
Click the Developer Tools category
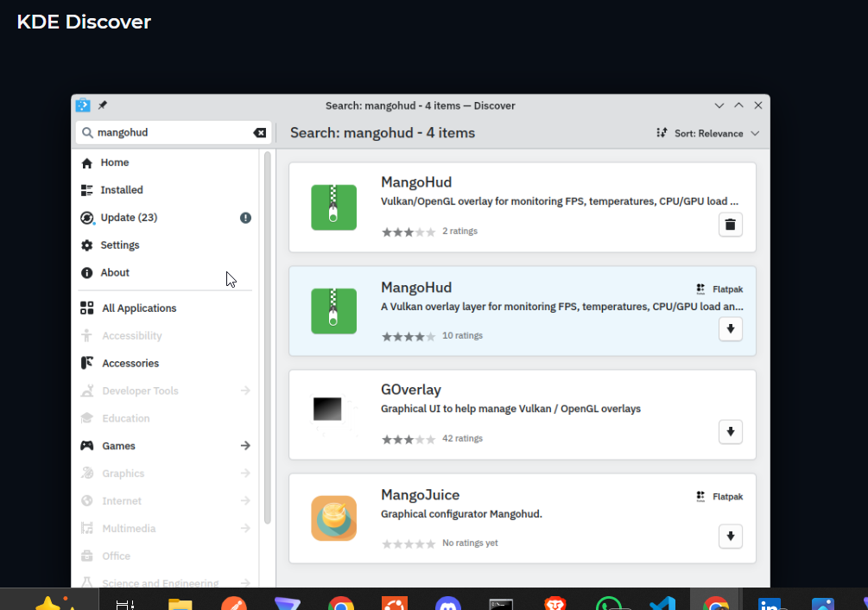pos(165,391)
